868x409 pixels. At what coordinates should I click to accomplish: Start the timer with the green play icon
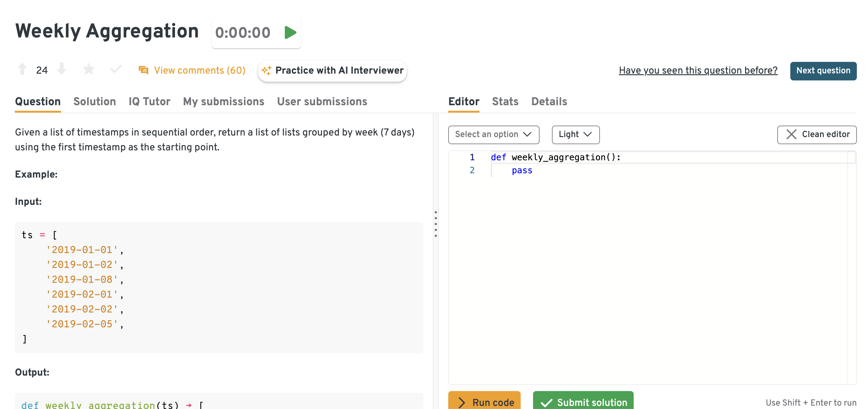[x=290, y=33]
